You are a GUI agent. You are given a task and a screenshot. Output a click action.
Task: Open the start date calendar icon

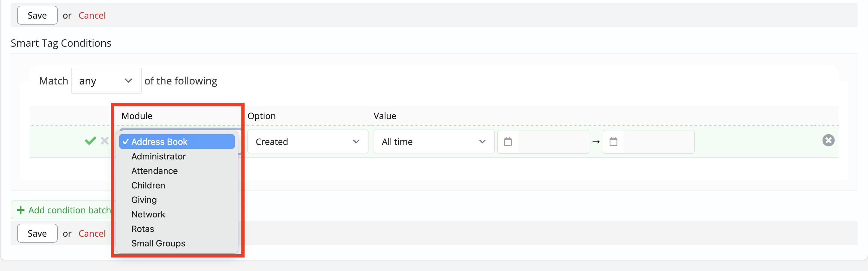pos(508,142)
